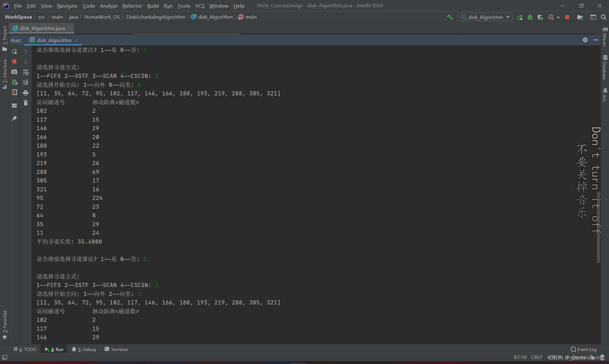Clear console with trash icon
The height and width of the screenshot is (364, 609).
(x=26, y=103)
